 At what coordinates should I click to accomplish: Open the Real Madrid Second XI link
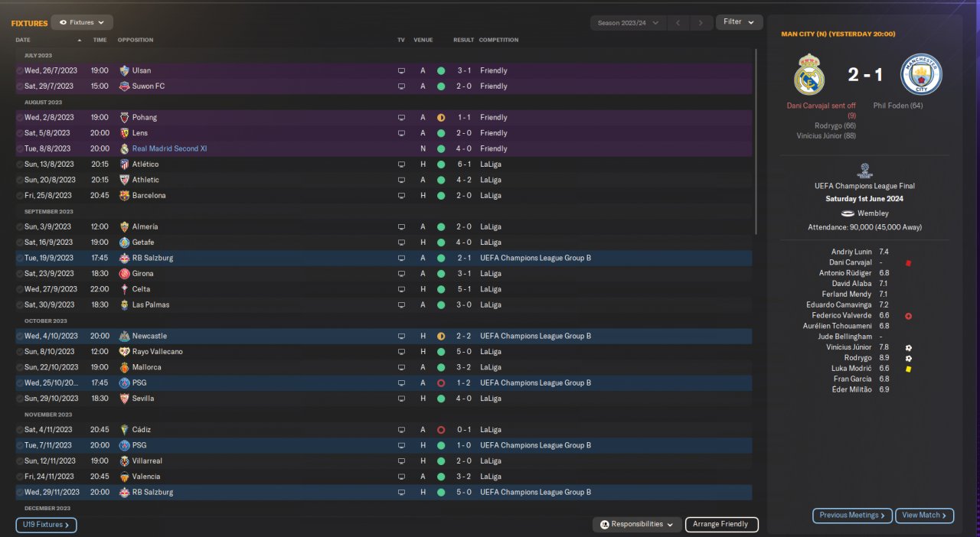point(169,149)
